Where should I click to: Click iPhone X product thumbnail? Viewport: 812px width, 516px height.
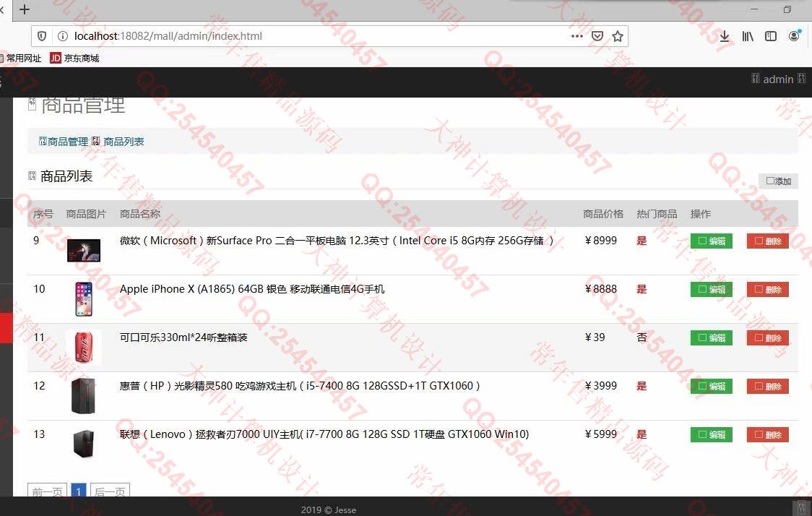[84, 299]
